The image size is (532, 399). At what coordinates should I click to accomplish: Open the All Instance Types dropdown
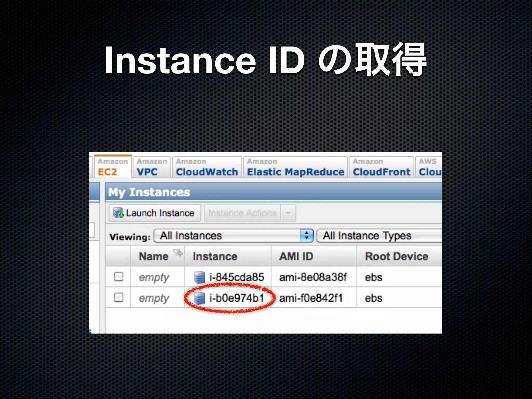click(379, 236)
